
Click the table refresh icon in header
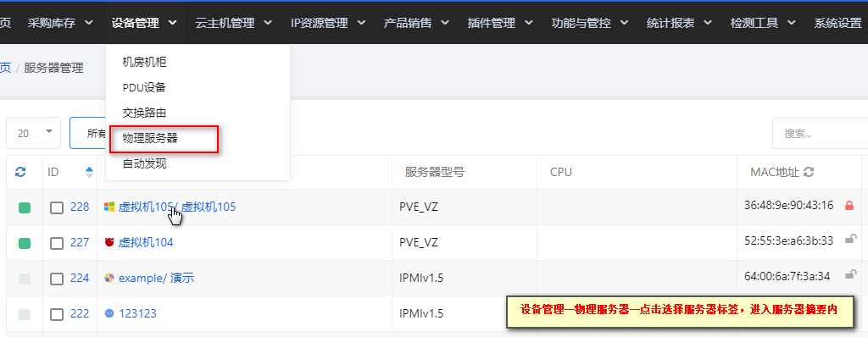click(20, 172)
